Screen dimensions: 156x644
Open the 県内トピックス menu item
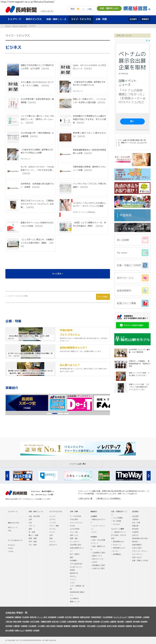point(34,19)
